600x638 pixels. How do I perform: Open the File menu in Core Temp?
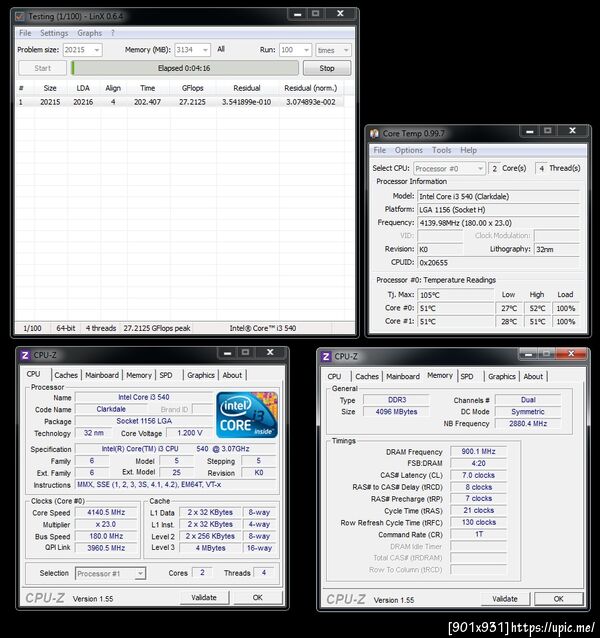380,150
